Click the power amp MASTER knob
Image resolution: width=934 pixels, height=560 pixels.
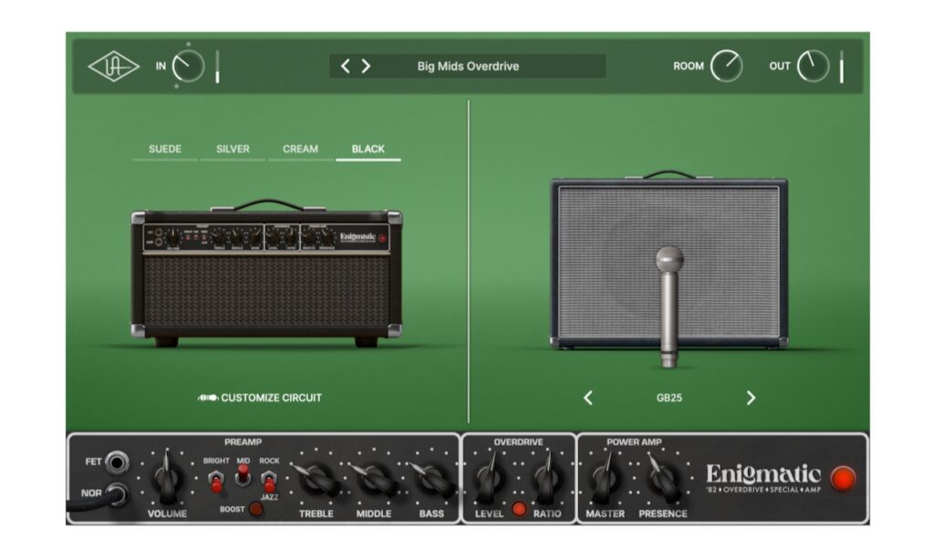tap(605, 478)
